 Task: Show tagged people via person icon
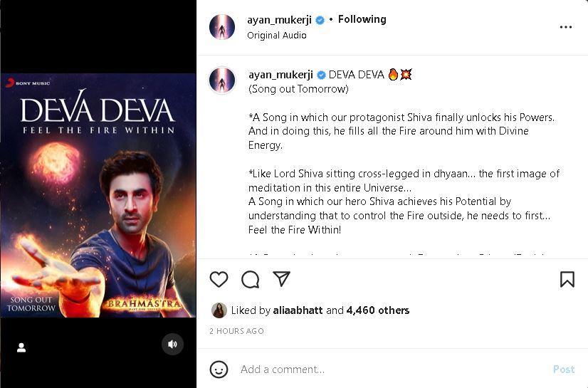[x=21, y=347]
